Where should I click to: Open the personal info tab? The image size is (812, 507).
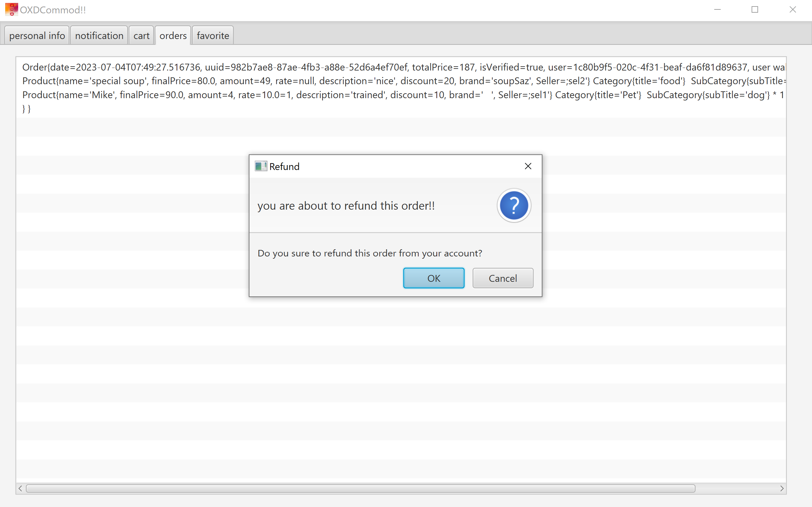pos(37,35)
